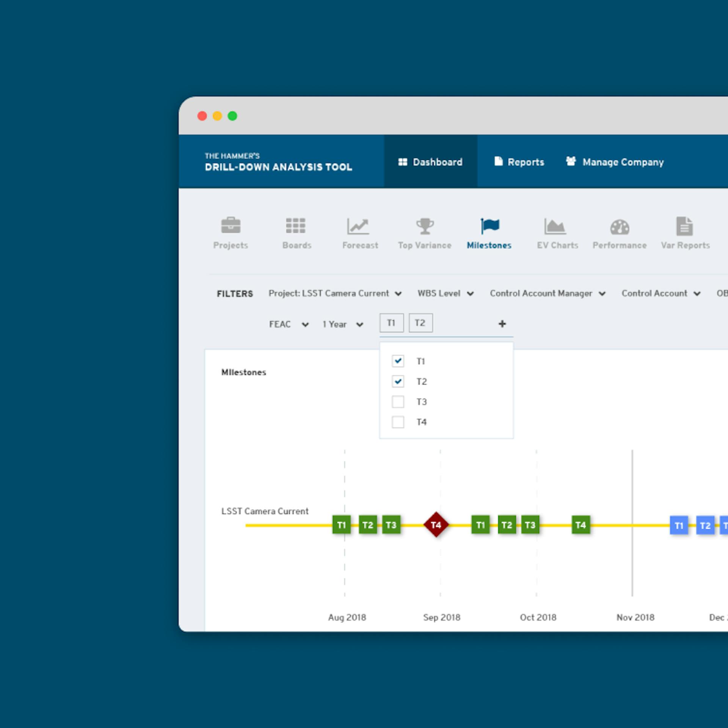This screenshot has width=728, height=728.
Task: Click the blue T2 milestone after Nov 2018
Action: pos(705,525)
